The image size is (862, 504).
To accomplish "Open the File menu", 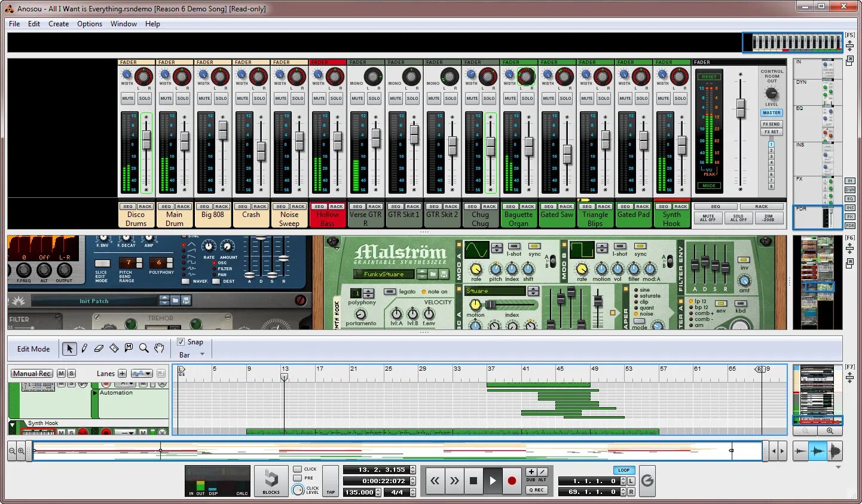I will 14,24.
